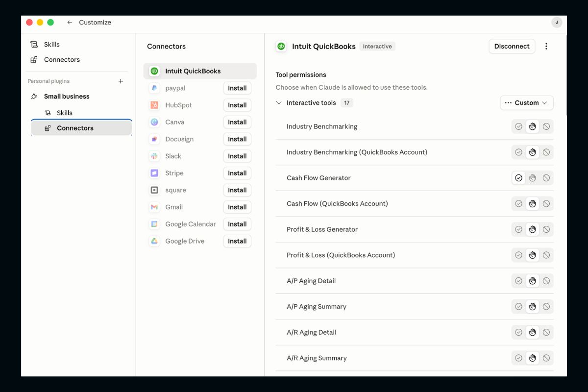Click the A/P Aging Detail label
The height and width of the screenshot is (392, 588).
311,281
